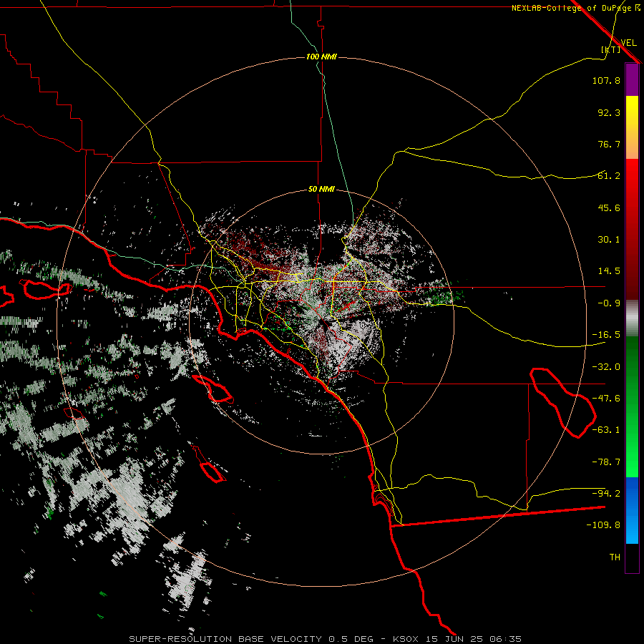Select the -78.7 velocity scale value
This screenshot has height=644, width=644.
tap(606, 462)
